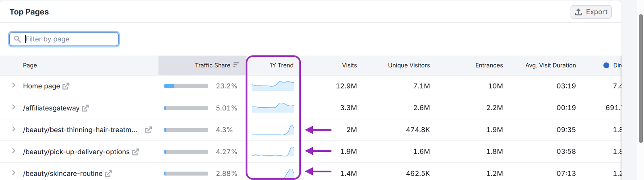Sort by Avg. Visit Duration column
Screen dimensions: 644x180
(550, 65)
